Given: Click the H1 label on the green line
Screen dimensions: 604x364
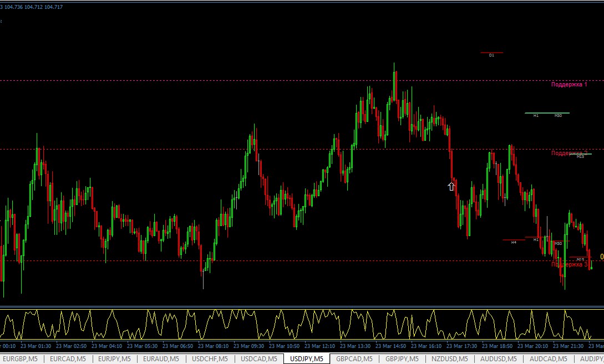Looking at the screenshot, I should (536, 115).
